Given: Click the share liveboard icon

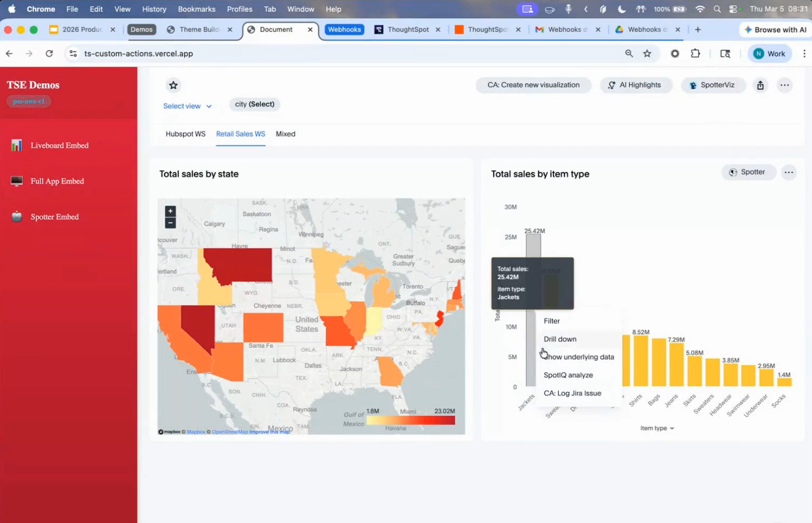Looking at the screenshot, I should [x=760, y=86].
